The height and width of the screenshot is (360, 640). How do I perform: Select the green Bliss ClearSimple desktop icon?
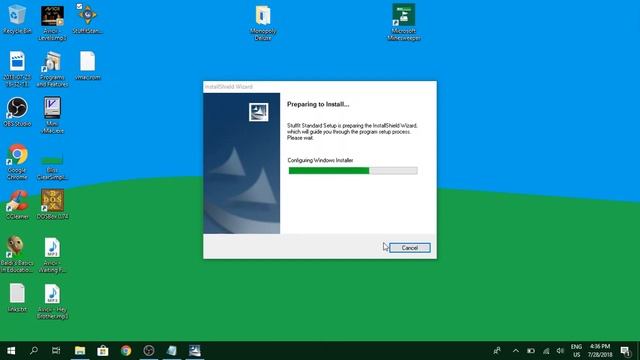[52, 167]
